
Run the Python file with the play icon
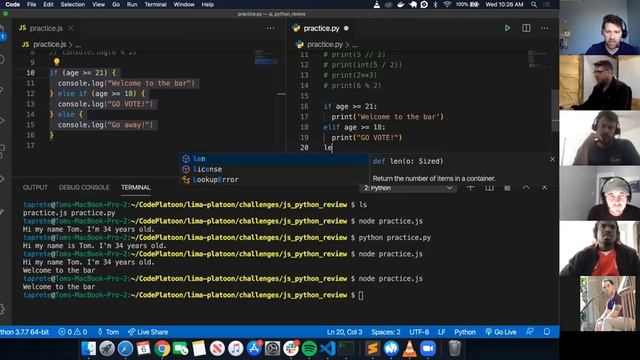(x=507, y=28)
